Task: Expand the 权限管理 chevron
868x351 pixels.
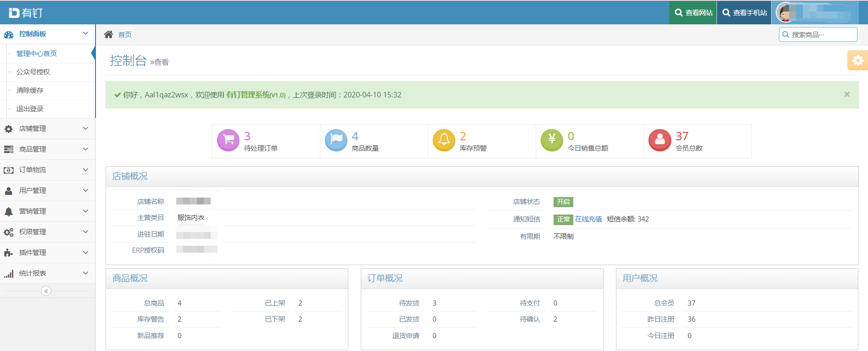Action: (x=85, y=232)
